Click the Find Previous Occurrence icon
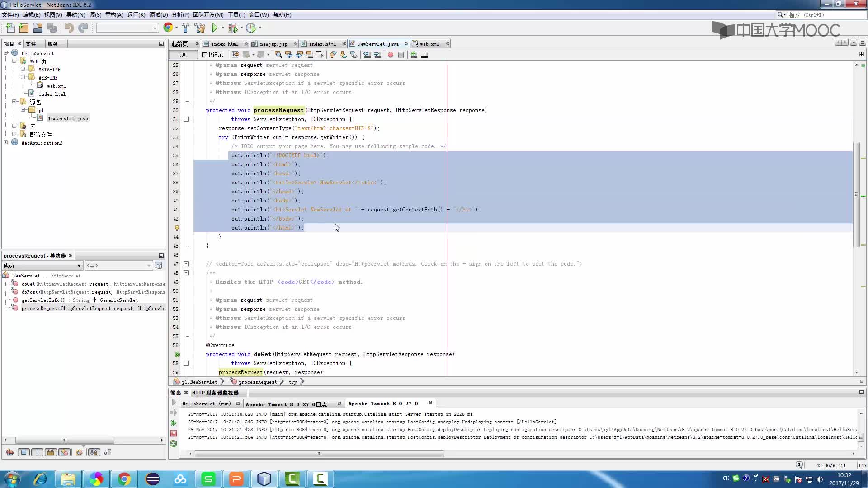This screenshot has height=488, width=868. point(288,55)
